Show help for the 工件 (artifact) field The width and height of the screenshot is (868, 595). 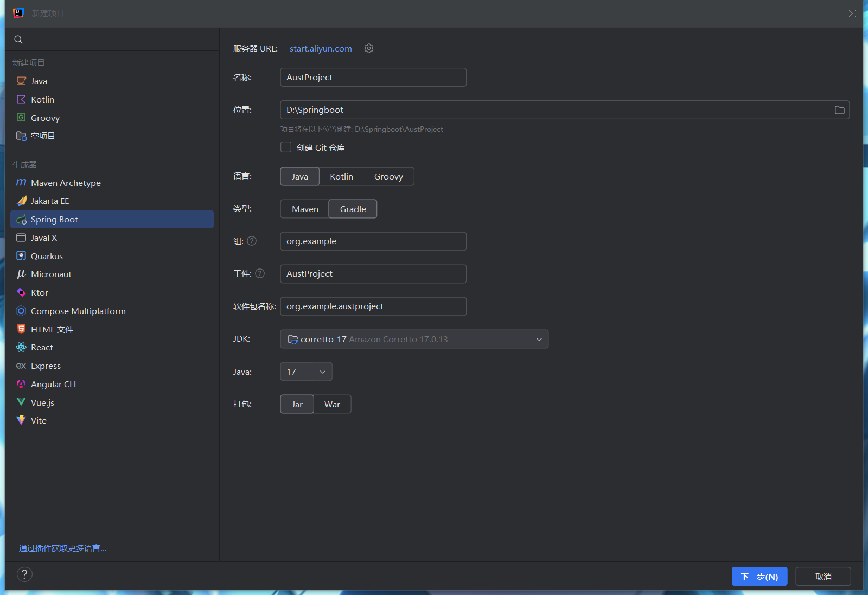coord(260,273)
